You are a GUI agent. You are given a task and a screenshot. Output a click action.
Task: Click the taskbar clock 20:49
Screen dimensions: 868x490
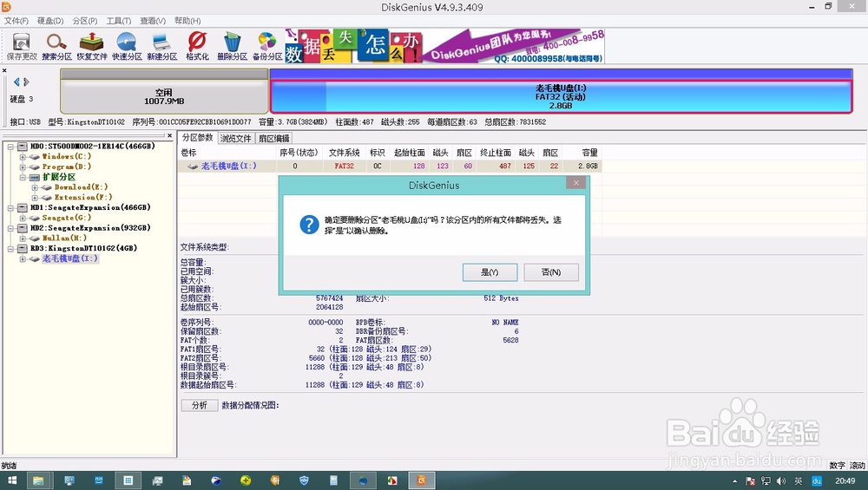(845, 481)
